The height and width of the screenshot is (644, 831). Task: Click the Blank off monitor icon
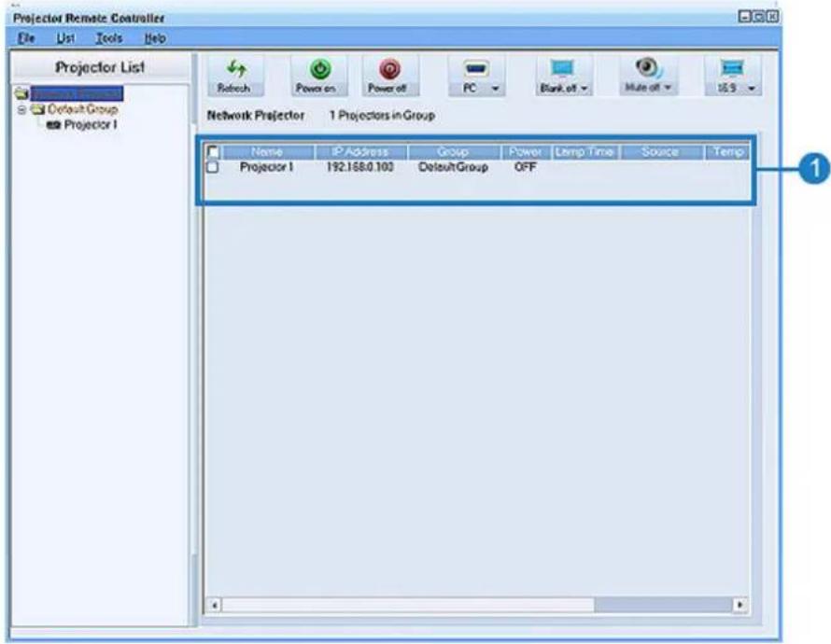[x=562, y=69]
